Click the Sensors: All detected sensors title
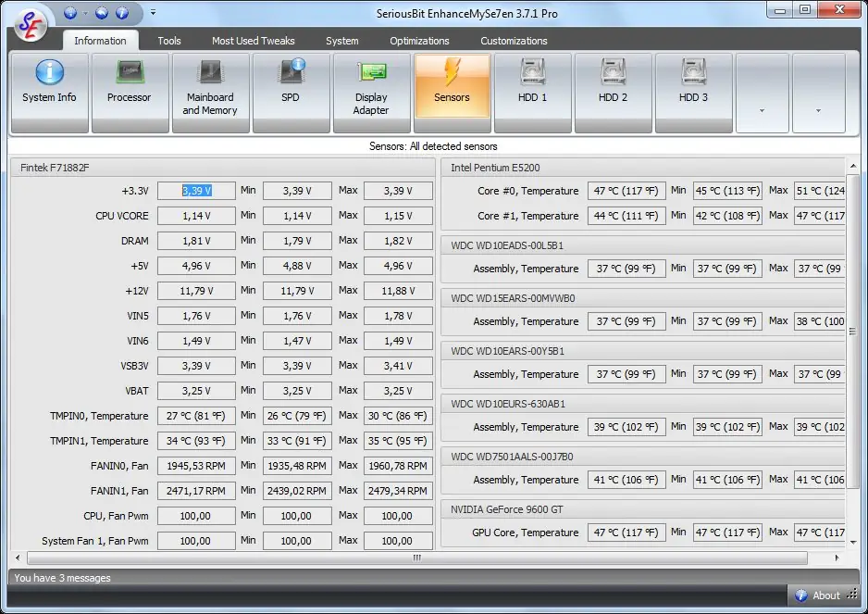This screenshot has width=868, height=614. click(x=433, y=146)
